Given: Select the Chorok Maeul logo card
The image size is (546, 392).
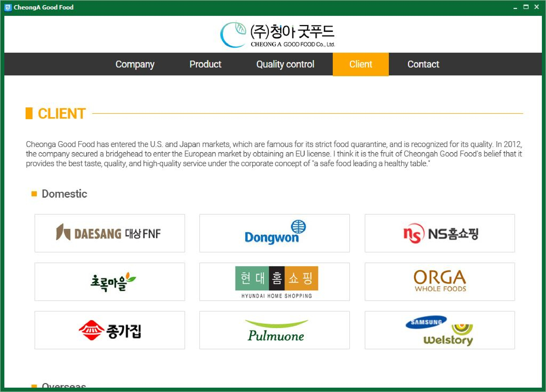Looking at the screenshot, I should tap(110, 282).
